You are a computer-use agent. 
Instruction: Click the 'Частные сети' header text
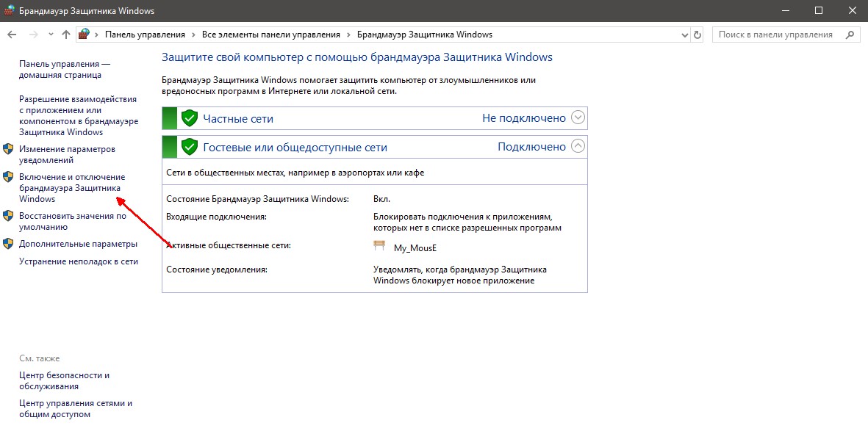238,119
